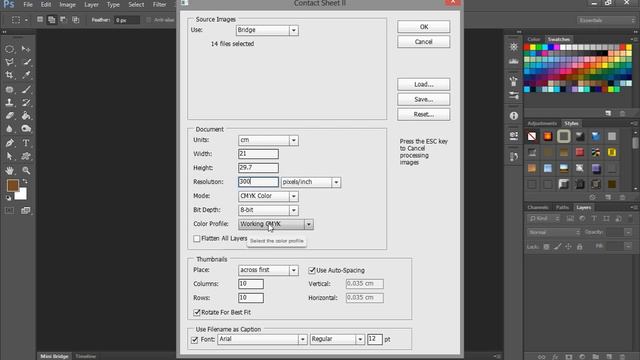Open the Font family dropdown showing Arial

click(x=262, y=339)
